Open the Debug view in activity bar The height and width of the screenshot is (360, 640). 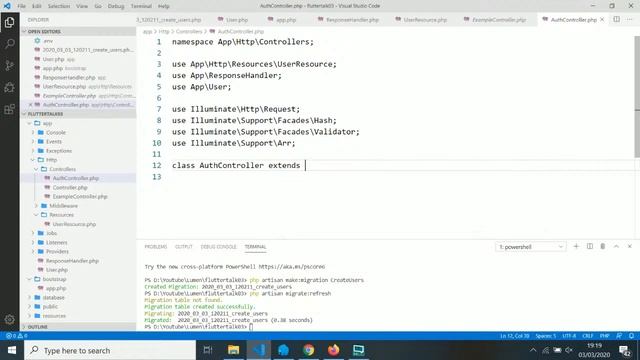(x=9, y=87)
